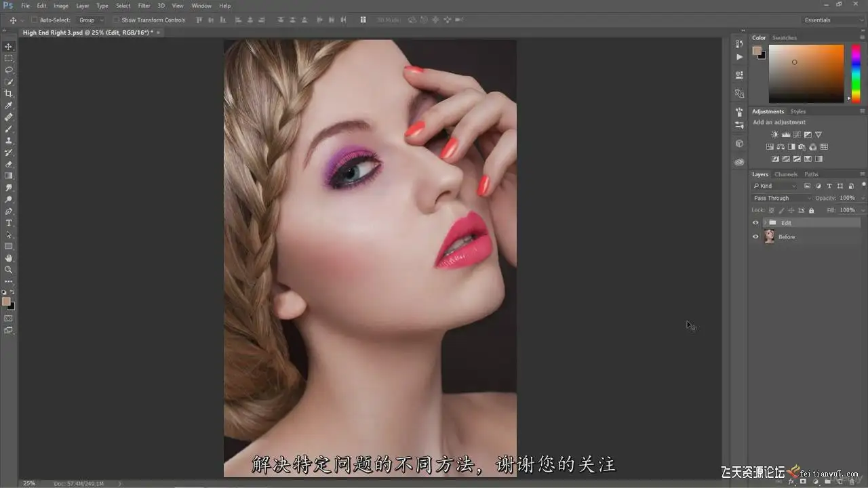Add a Curves adjustment
868x488 pixels.
pos(797,134)
